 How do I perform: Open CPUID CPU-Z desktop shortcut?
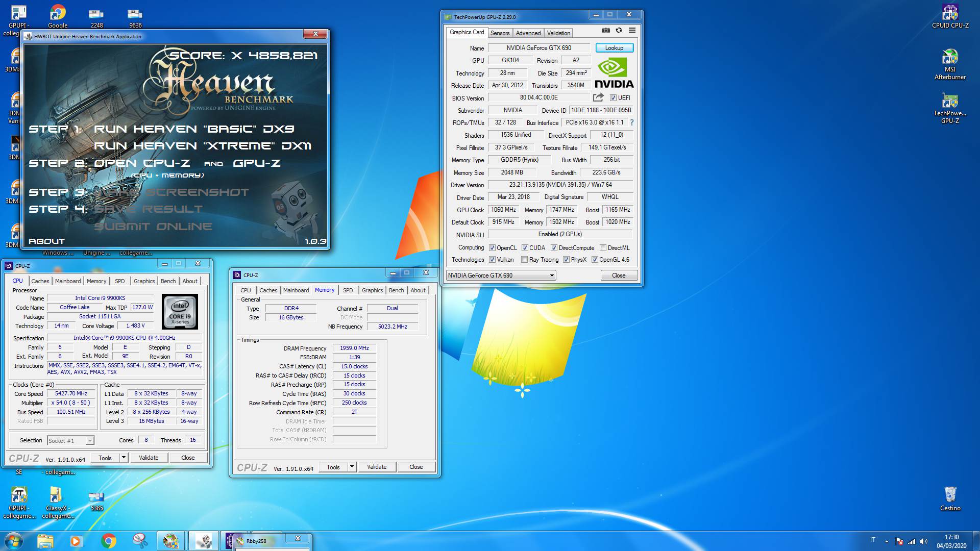[x=950, y=17]
